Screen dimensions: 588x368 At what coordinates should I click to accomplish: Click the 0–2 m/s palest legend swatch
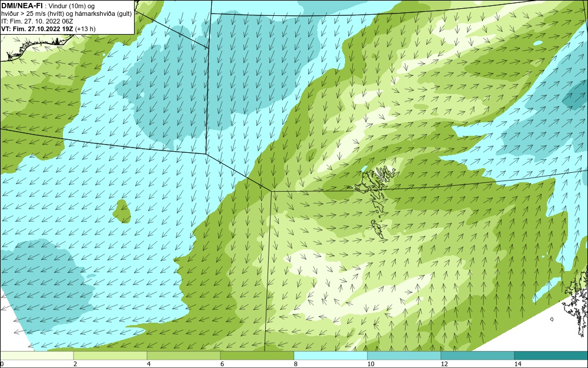(36, 356)
